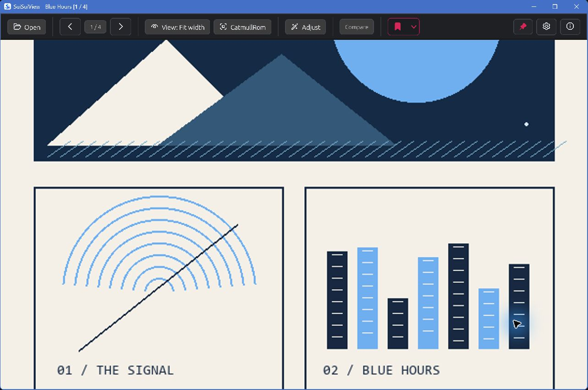Go to previous image arrow
The image size is (588, 390).
pyautogui.click(x=70, y=27)
